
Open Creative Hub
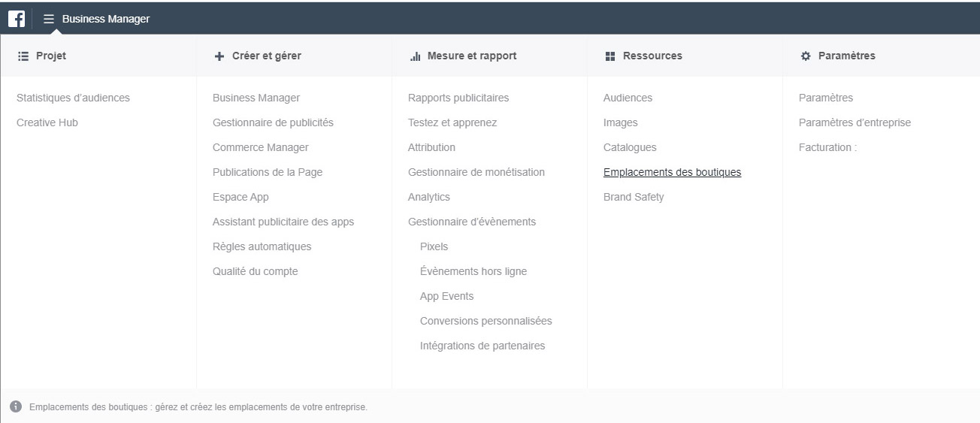pyautogui.click(x=47, y=122)
